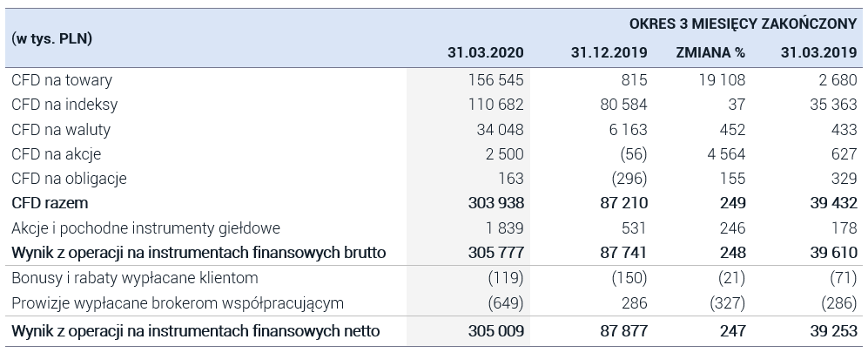Click the CFD na towary row label

click(62, 80)
